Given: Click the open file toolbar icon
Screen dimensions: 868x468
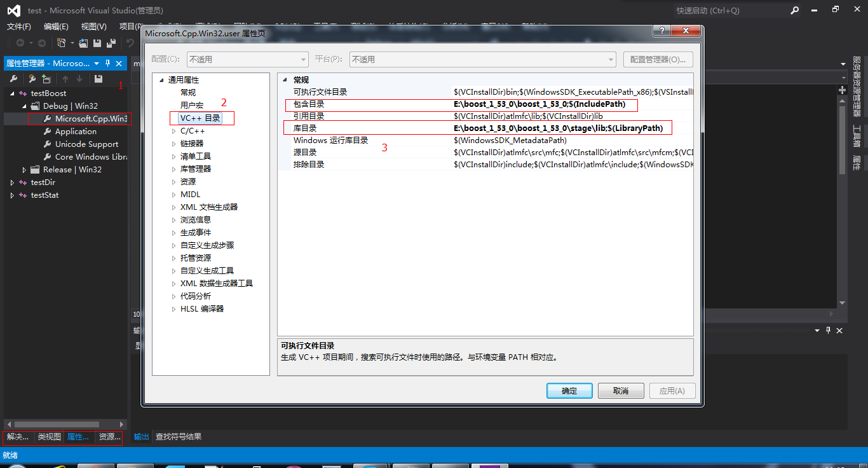Looking at the screenshot, I should point(83,43).
